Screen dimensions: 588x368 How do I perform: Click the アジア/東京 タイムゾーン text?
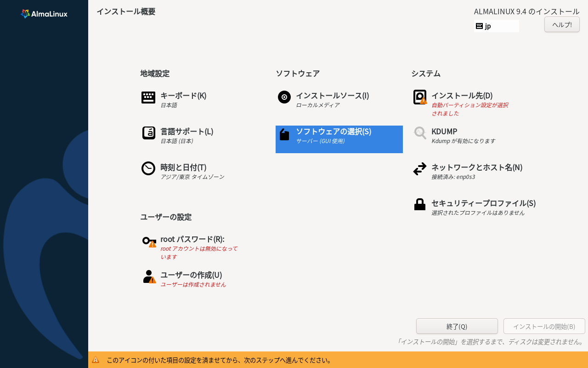click(192, 177)
